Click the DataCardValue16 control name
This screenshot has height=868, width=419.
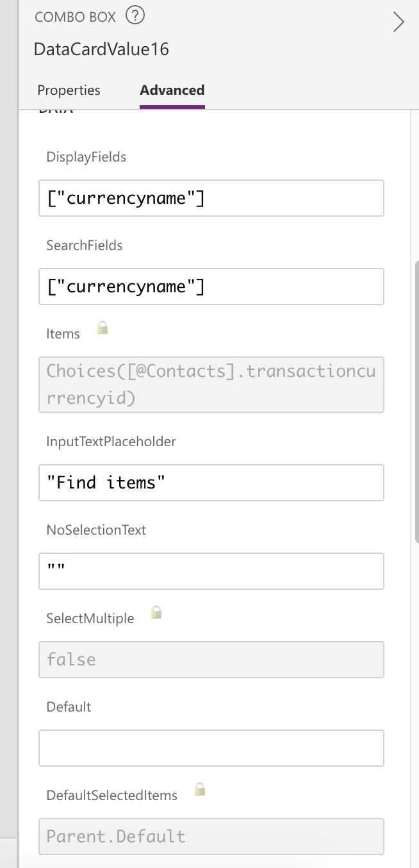101,49
